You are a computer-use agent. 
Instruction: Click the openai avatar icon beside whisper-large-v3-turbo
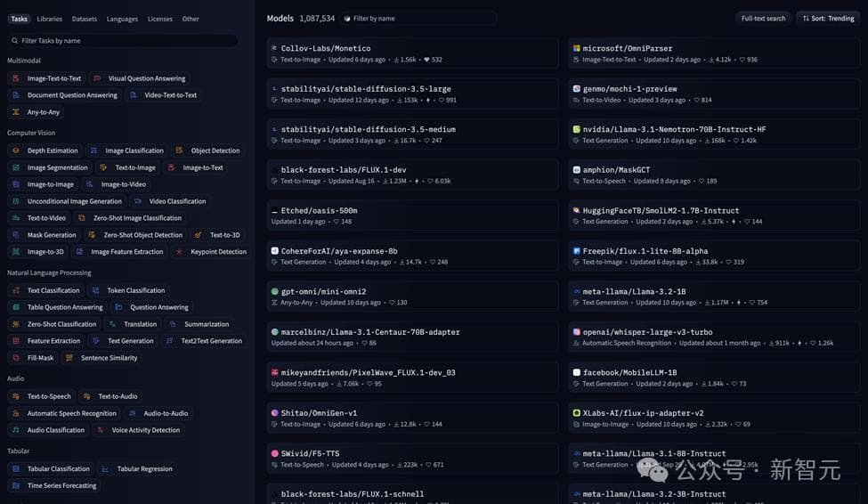click(577, 332)
